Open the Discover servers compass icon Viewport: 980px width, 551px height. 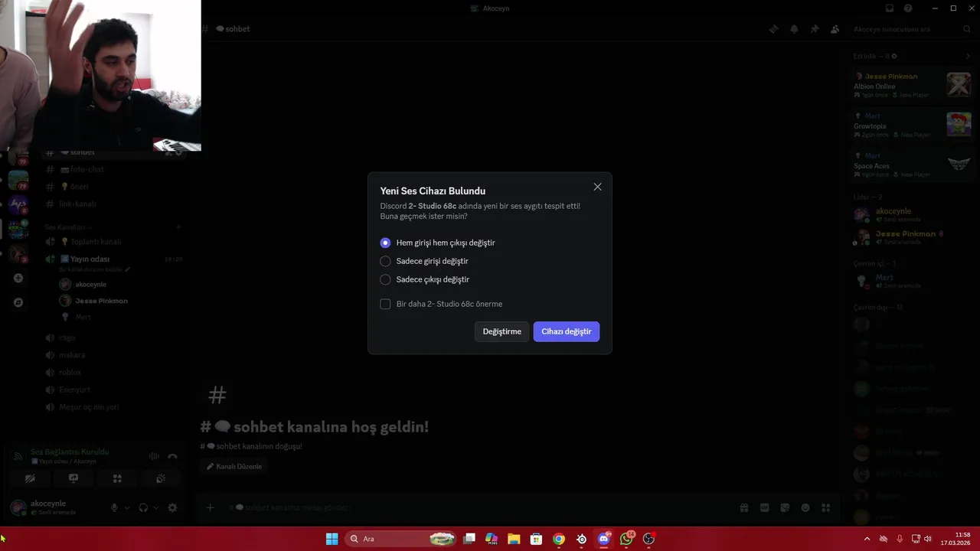[18, 302]
